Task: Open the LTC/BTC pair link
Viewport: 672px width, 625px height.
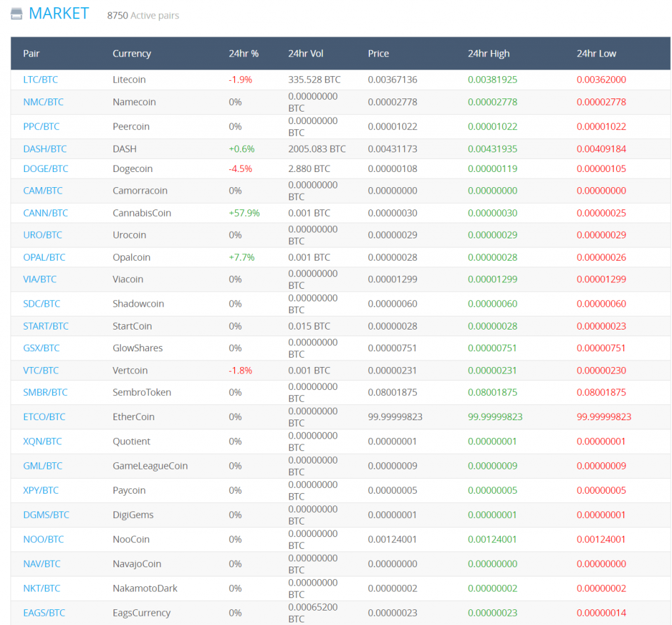Action: tap(40, 79)
